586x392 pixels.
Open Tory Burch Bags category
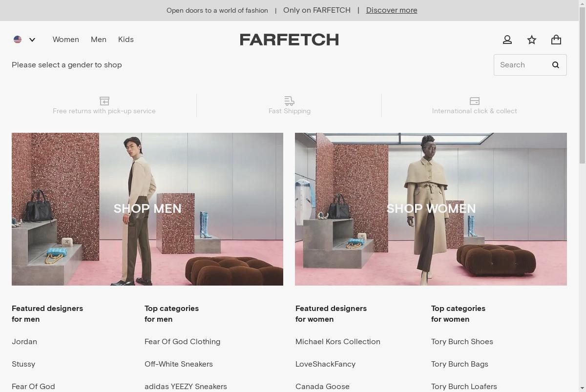pos(460,364)
